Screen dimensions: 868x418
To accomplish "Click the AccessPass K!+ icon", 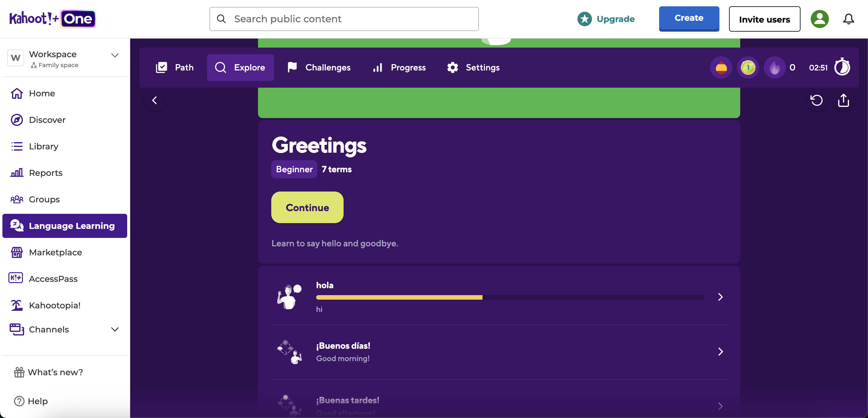I will coord(15,278).
